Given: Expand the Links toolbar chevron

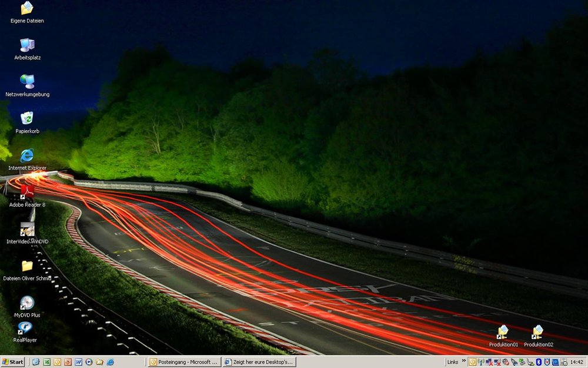Looking at the screenshot, I should (x=464, y=362).
